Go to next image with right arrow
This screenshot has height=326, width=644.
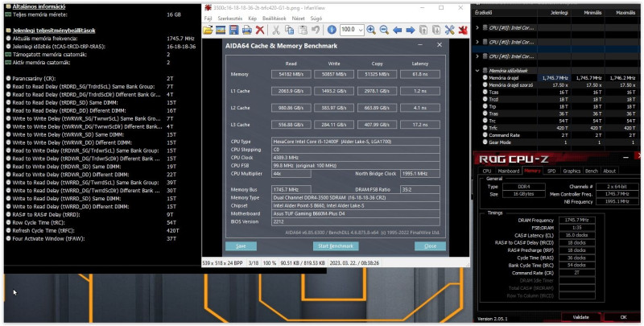[x=411, y=30]
